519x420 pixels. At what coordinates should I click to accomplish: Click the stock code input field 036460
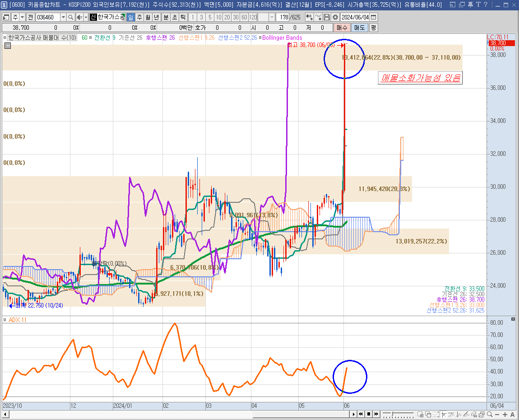click(x=48, y=17)
